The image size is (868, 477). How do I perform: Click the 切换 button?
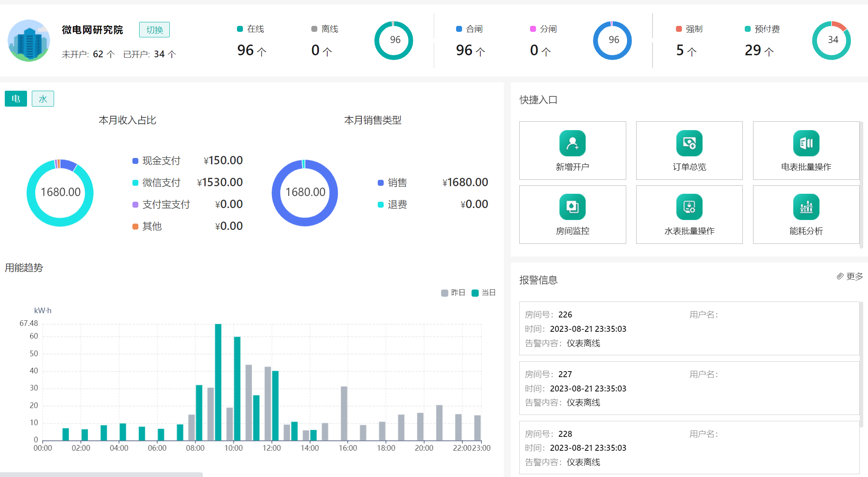click(x=154, y=30)
